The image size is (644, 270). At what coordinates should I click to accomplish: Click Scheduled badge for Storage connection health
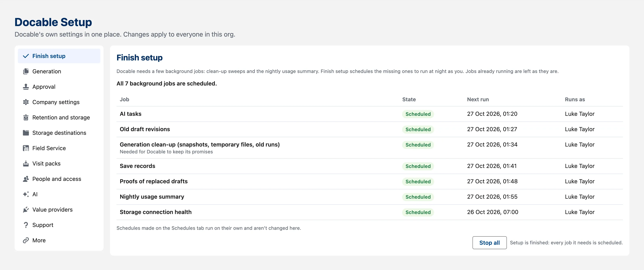418,212
